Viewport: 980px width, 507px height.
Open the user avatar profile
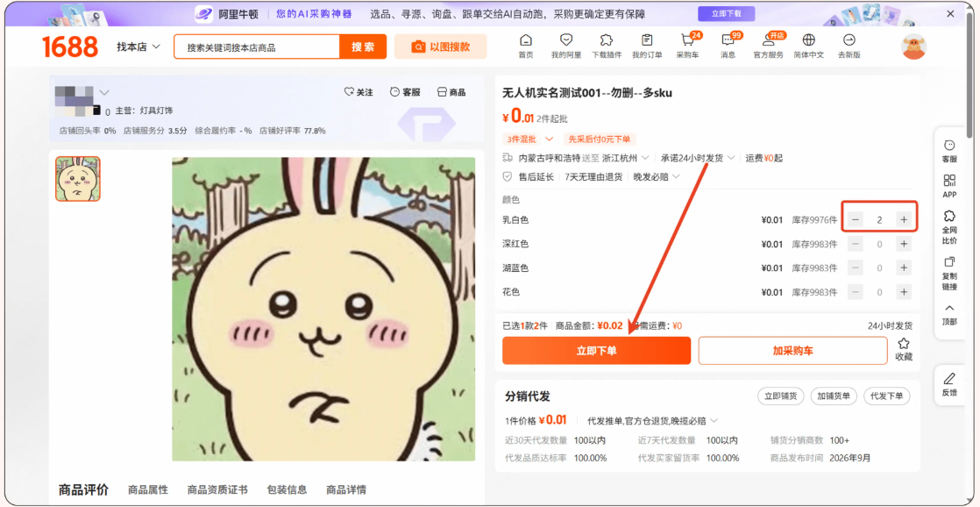pos(913,46)
